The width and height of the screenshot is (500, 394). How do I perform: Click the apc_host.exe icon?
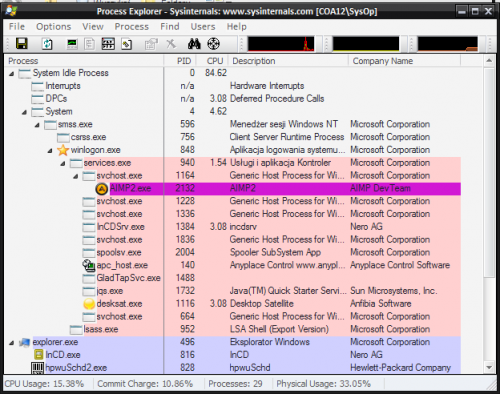click(89, 265)
